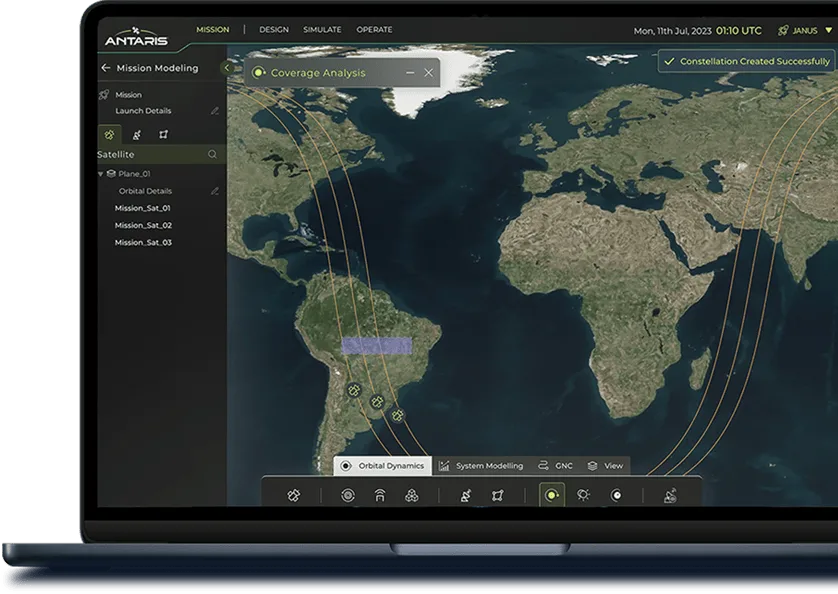Open the OPERATE top menu
Image resolution: width=838 pixels, height=594 pixels.
[x=374, y=29]
